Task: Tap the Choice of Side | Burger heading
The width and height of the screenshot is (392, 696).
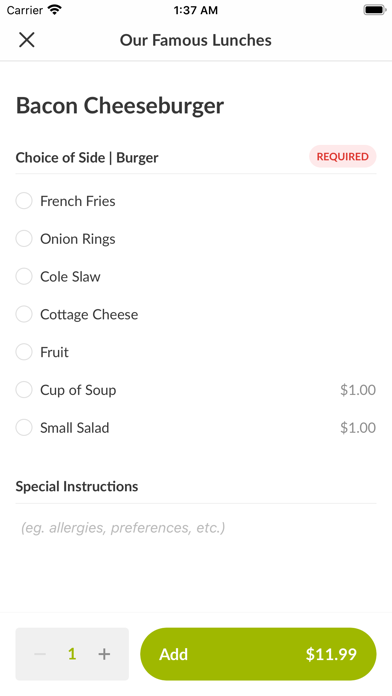Action: coord(87,158)
